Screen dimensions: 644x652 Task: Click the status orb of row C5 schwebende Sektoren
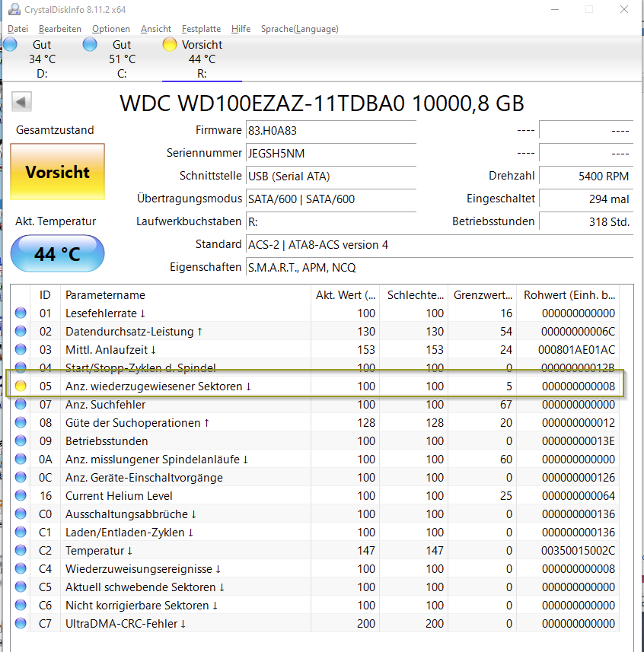click(x=21, y=587)
